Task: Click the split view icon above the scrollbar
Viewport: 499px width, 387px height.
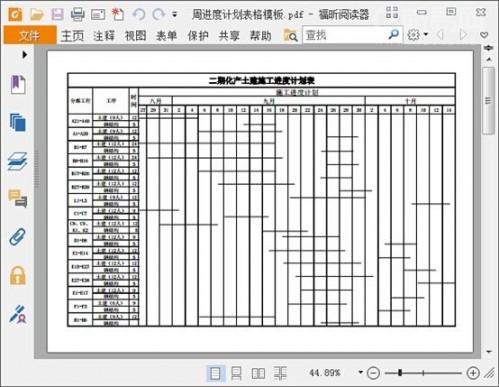Action: coord(489,48)
